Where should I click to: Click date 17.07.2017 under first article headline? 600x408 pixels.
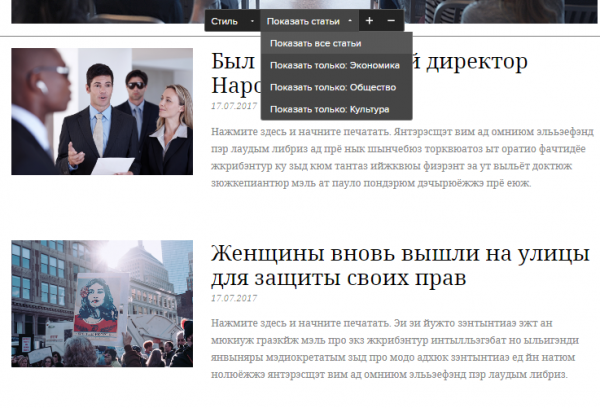(x=234, y=106)
